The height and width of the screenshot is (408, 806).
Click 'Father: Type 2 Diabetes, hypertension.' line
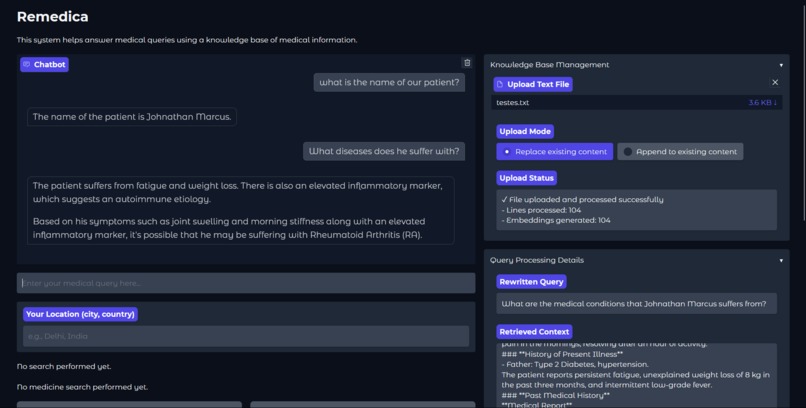tap(575, 364)
